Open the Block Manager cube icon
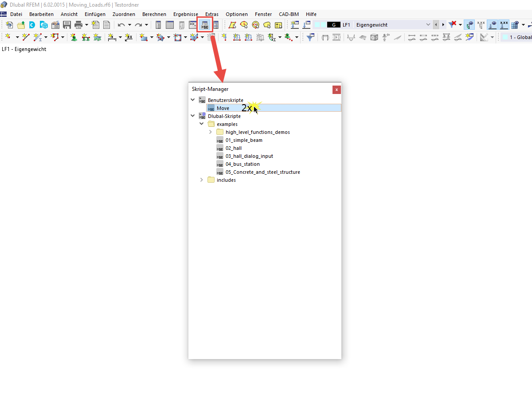Image resolution: width=532 pixels, height=399 pixels. point(44,25)
